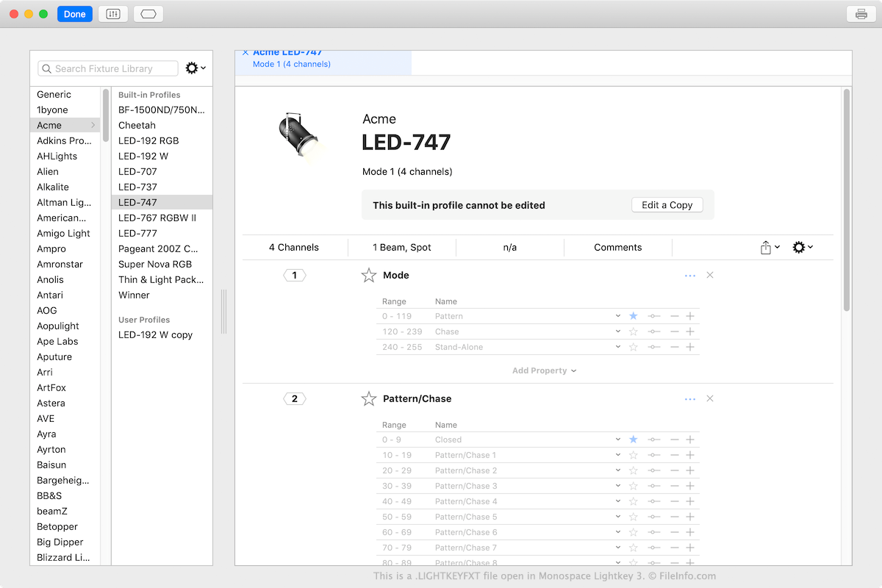The image size is (882, 588).
Task: Click minus icon in Chase range row
Action: pyautogui.click(x=675, y=331)
